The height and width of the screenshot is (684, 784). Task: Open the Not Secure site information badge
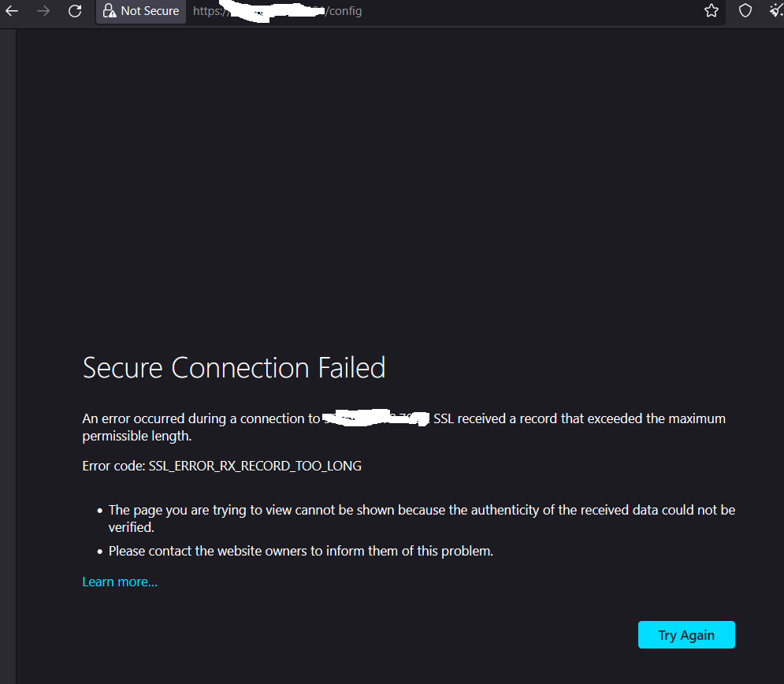click(x=140, y=11)
